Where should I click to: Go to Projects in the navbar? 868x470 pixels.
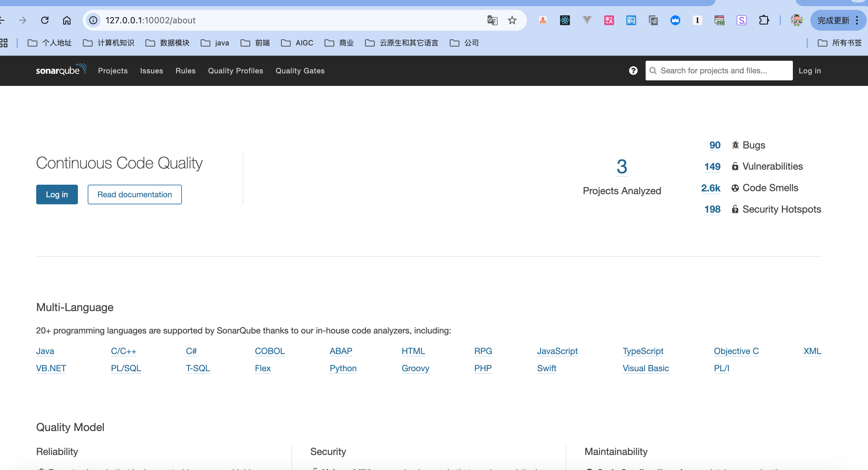click(x=113, y=71)
